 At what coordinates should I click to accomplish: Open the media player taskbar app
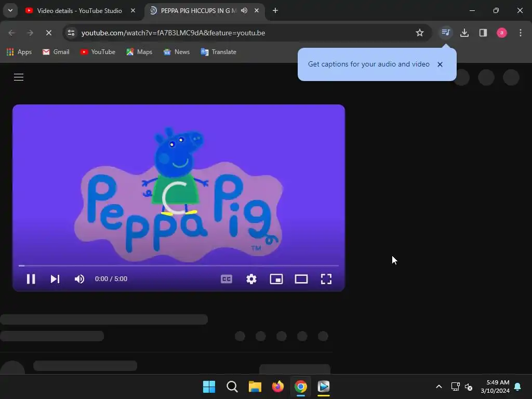click(x=324, y=387)
